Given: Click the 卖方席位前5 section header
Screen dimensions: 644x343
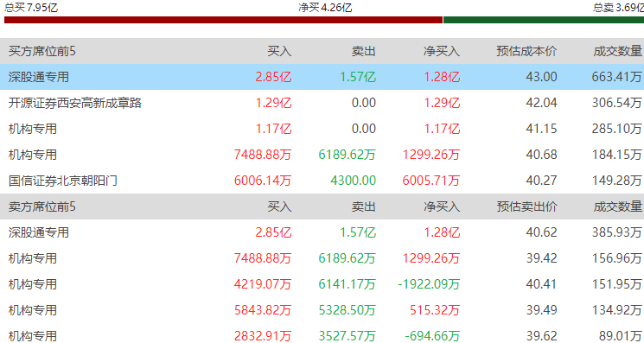Looking at the screenshot, I should (x=42, y=206).
